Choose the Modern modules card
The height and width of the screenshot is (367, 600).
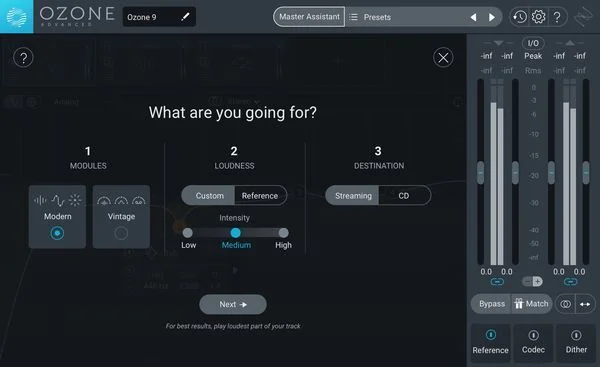pyautogui.click(x=57, y=217)
